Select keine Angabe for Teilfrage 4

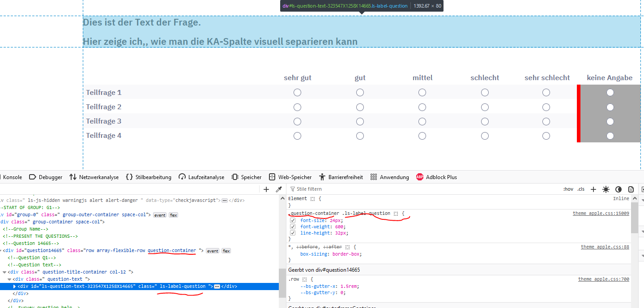tap(610, 136)
